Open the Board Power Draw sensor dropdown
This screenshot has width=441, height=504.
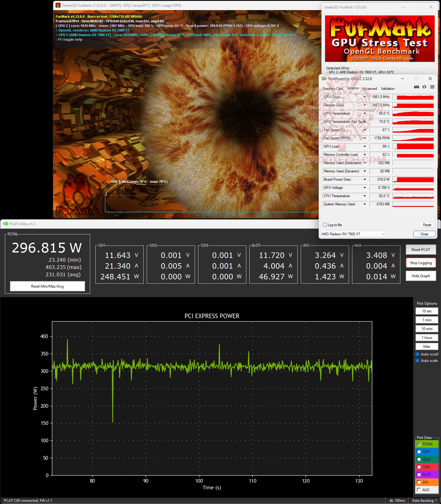(365, 179)
